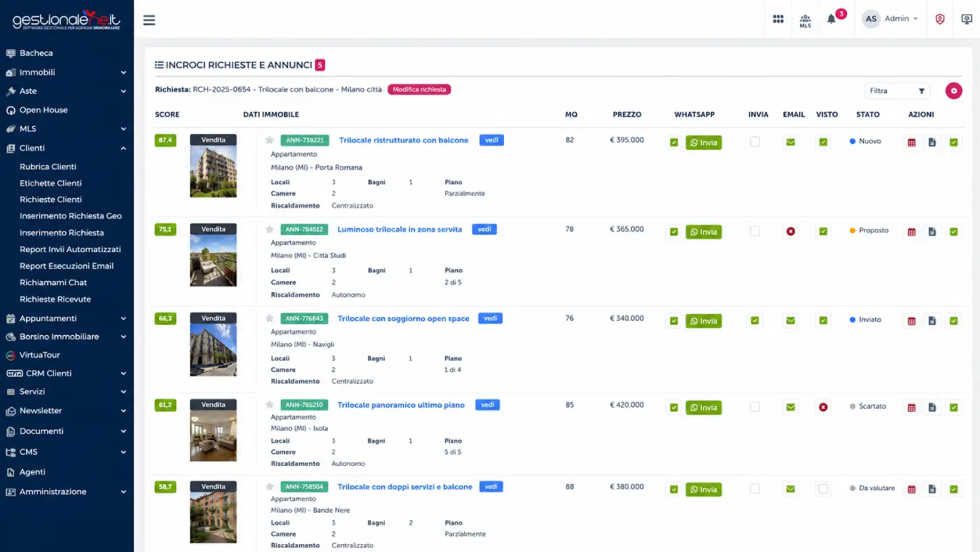Star the ANN-776843 listing
980x552 pixels.
(269, 318)
